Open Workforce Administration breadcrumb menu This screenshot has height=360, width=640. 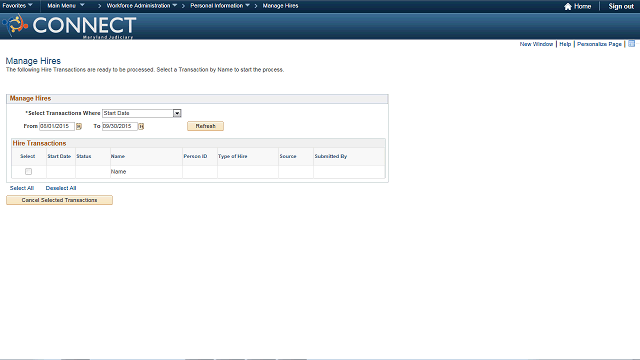(142, 6)
